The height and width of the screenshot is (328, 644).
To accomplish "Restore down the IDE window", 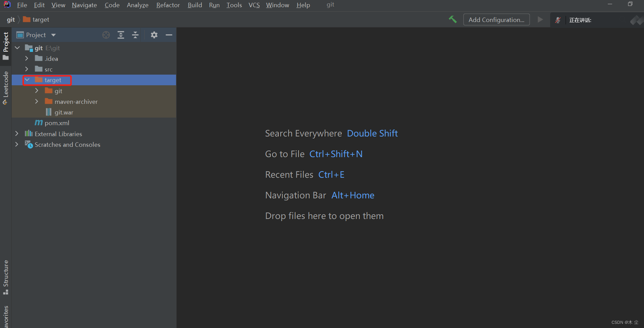I will pyautogui.click(x=630, y=4).
